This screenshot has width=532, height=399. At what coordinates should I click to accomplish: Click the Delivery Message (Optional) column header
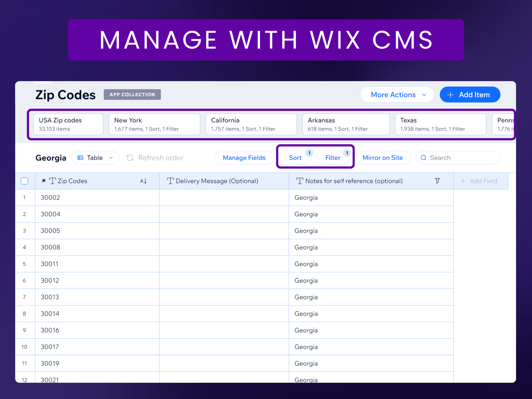pyautogui.click(x=224, y=181)
